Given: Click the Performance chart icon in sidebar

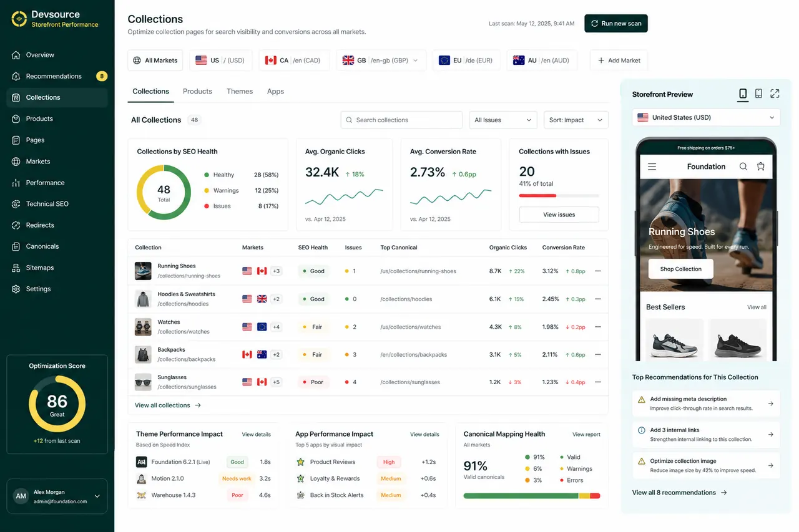Looking at the screenshot, I should point(16,183).
